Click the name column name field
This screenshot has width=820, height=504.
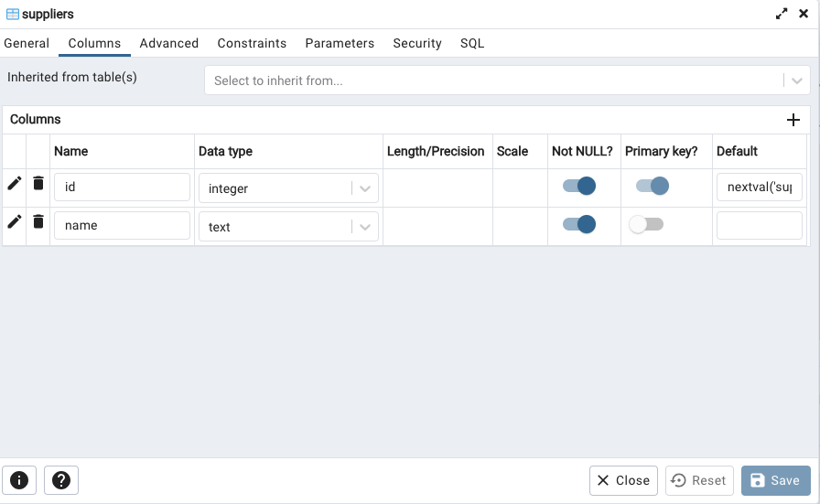tap(122, 226)
